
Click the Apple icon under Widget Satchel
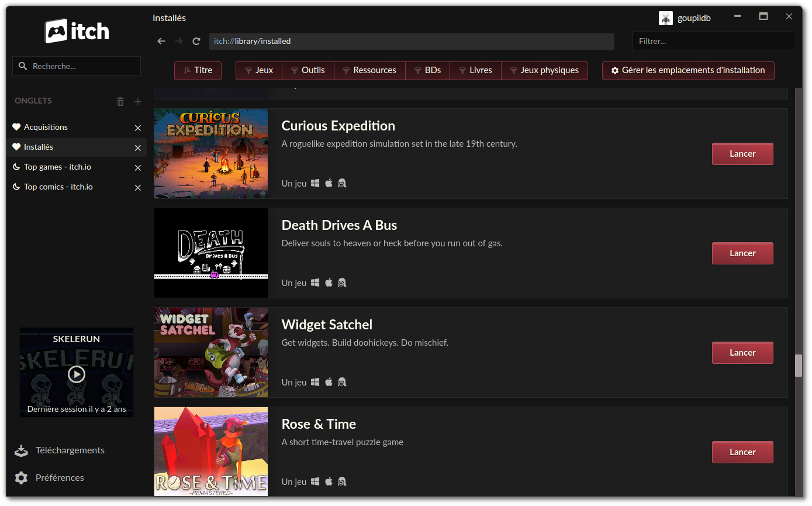pyautogui.click(x=329, y=381)
